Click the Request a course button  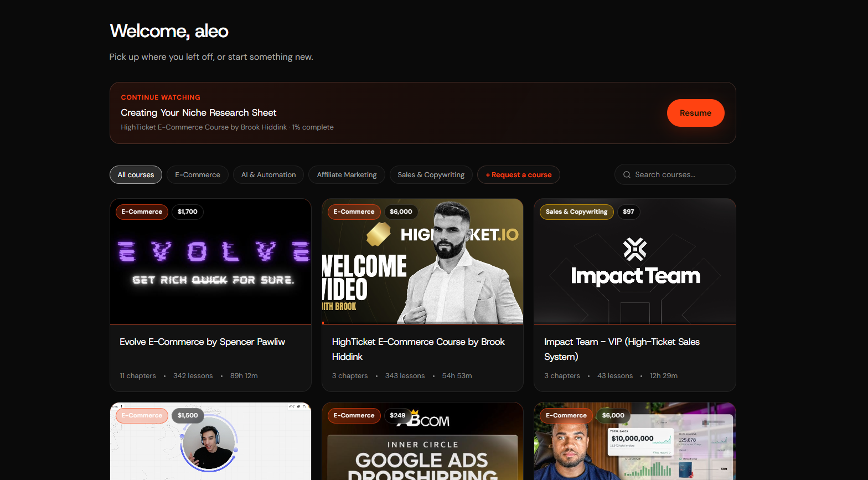click(x=519, y=175)
